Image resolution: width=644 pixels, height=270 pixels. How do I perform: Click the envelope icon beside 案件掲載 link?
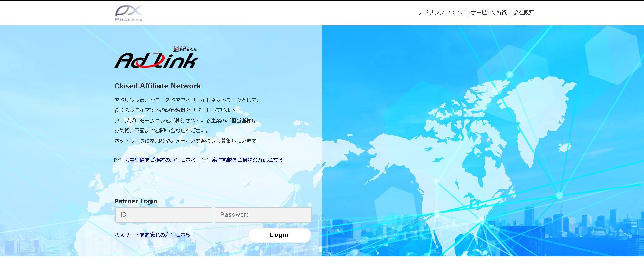click(x=205, y=160)
